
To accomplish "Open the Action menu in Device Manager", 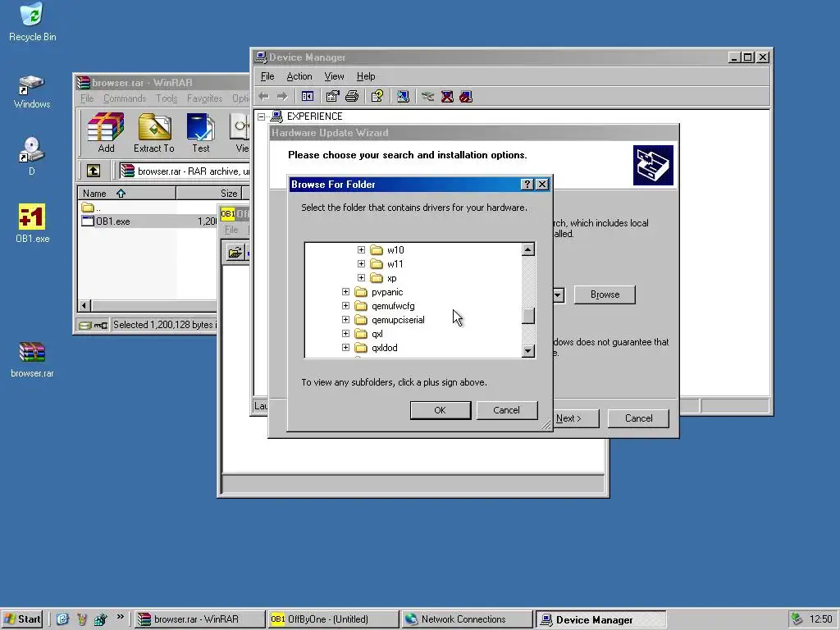I will click(x=299, y=76).
